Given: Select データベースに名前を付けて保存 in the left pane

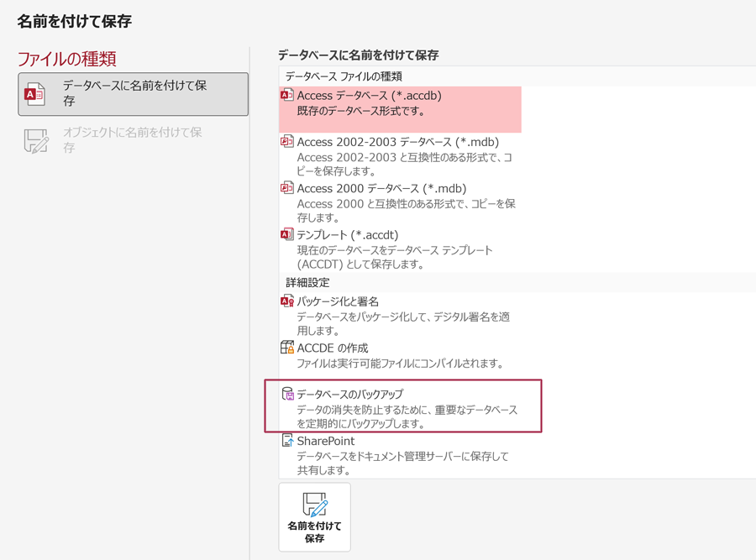Looking at the screenshot, I should 134,93.
